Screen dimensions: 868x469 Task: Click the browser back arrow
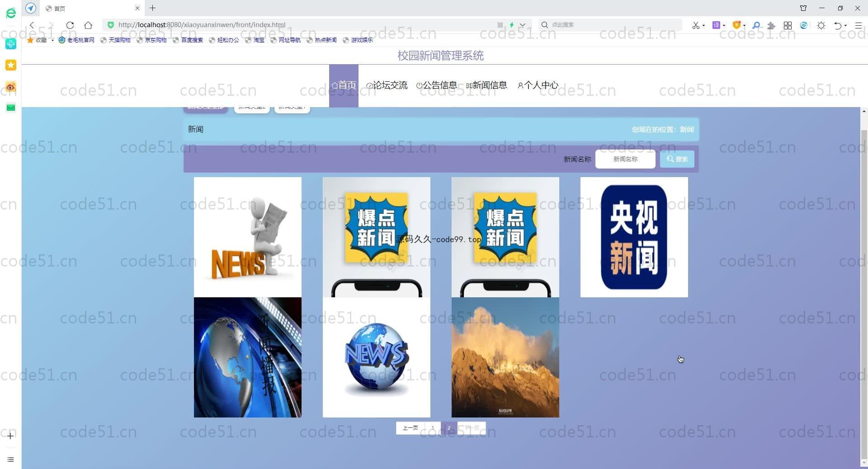click(32, 25)
